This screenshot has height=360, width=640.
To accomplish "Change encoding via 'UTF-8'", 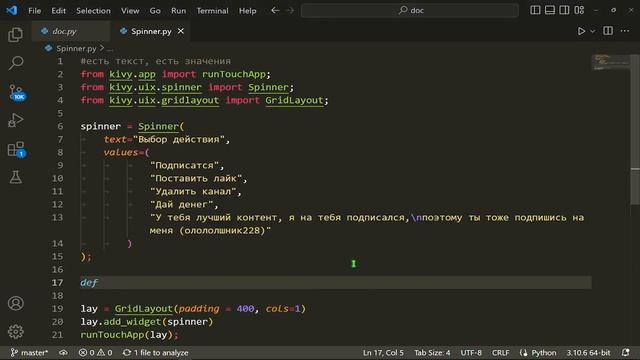I will coord(471,353).
